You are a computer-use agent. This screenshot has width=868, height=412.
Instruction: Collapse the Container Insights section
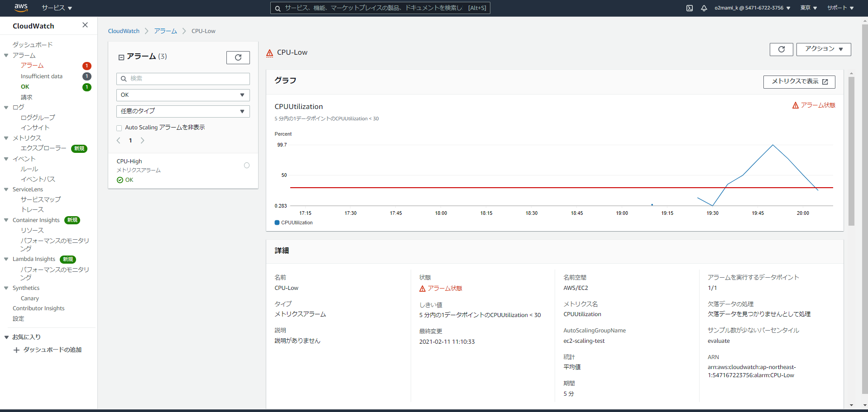point(6,220)
